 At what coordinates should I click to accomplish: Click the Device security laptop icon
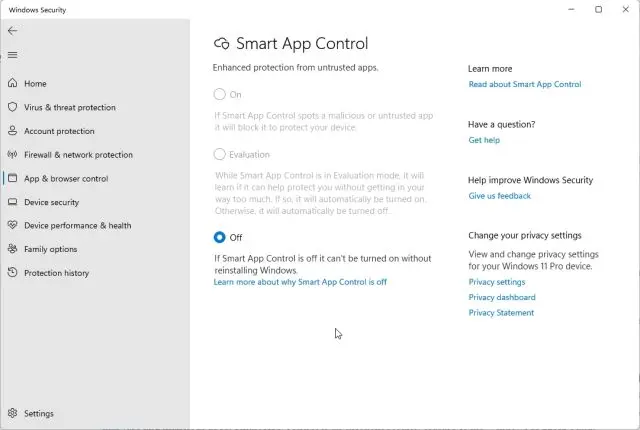pos(13,202)
